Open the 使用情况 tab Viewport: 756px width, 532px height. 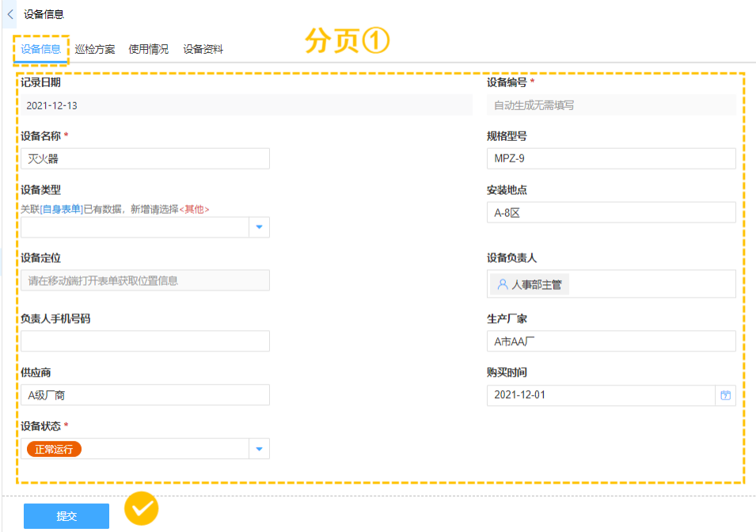149,49
